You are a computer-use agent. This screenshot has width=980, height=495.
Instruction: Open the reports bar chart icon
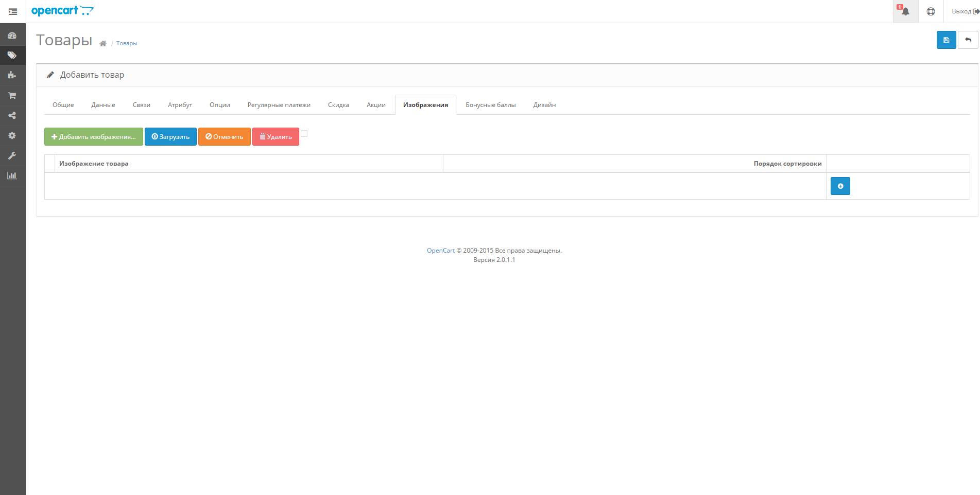pyautogui.click(x=12, y=175)
